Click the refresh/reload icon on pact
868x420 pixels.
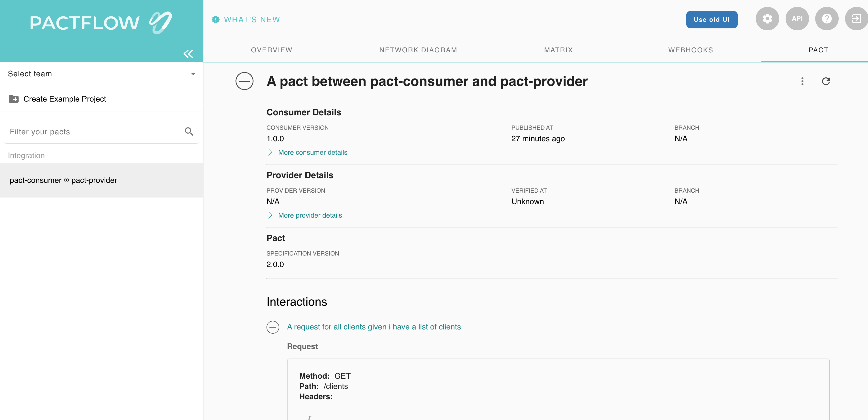[x=825, y=82]
